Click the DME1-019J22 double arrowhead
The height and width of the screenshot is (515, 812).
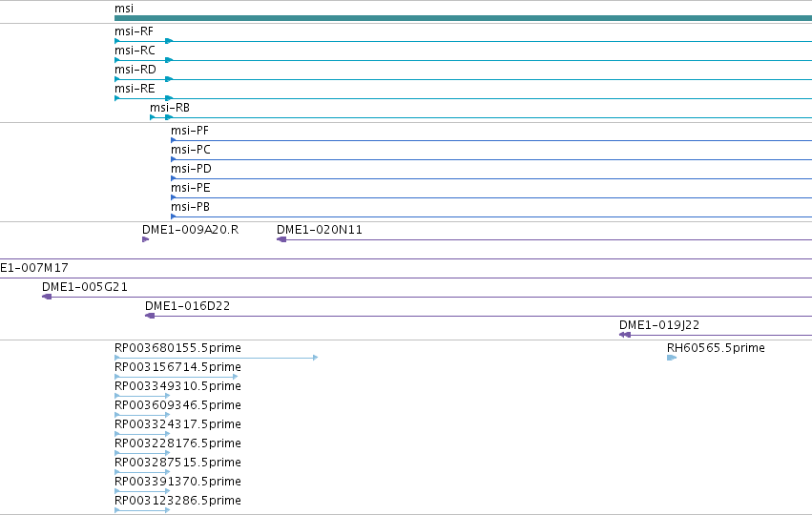point(625,335)
